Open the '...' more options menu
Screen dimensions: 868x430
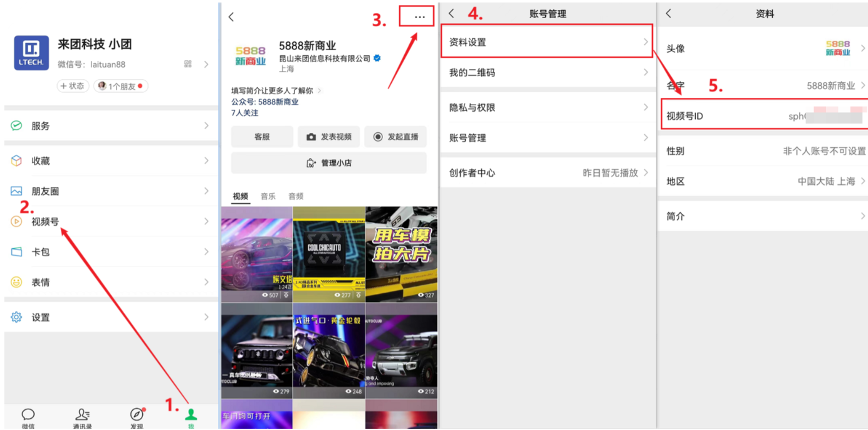pyautogui.click(x=417, y=16)
